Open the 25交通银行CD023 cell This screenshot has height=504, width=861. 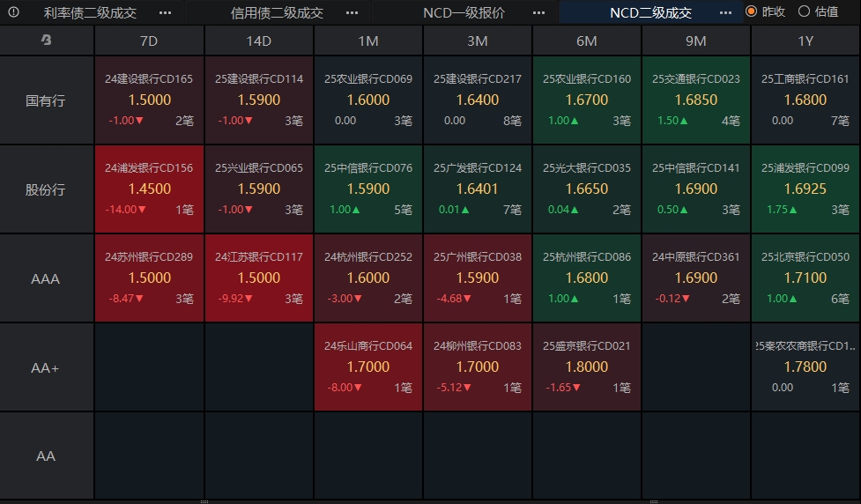(x=695, y=100)
